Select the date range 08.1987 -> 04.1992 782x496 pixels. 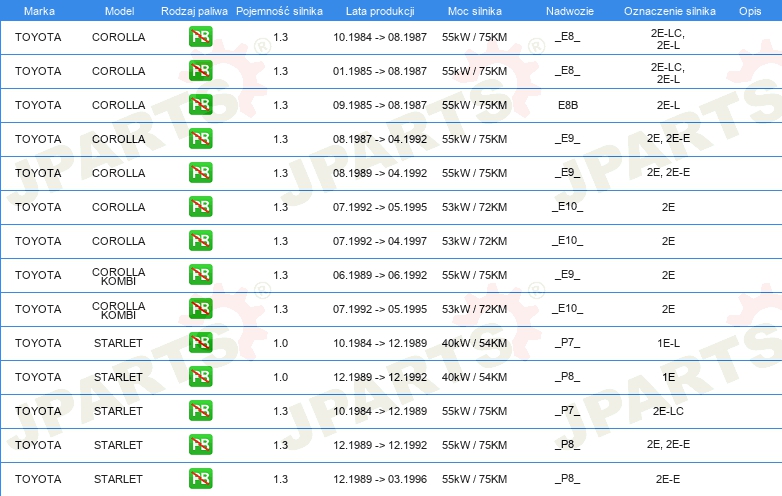[x=380, y=139]
